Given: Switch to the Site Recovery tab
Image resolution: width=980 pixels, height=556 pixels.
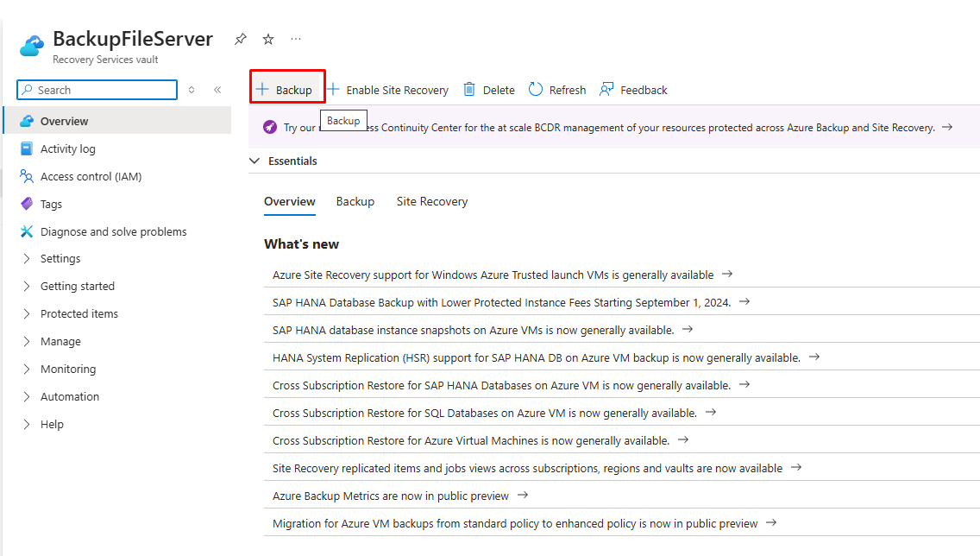Looking at the screenshot, I should click(432, 202).
